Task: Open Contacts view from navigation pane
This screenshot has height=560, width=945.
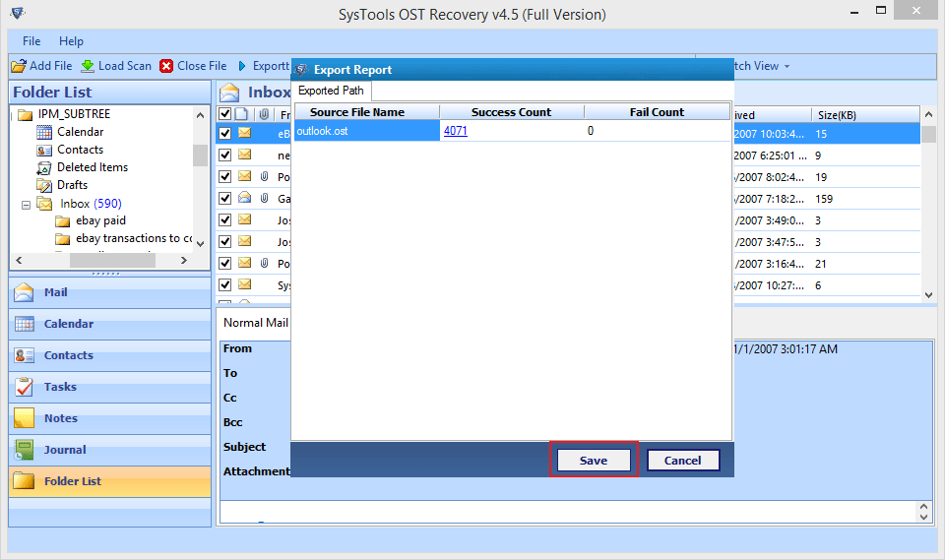Action: click(109, 355)
